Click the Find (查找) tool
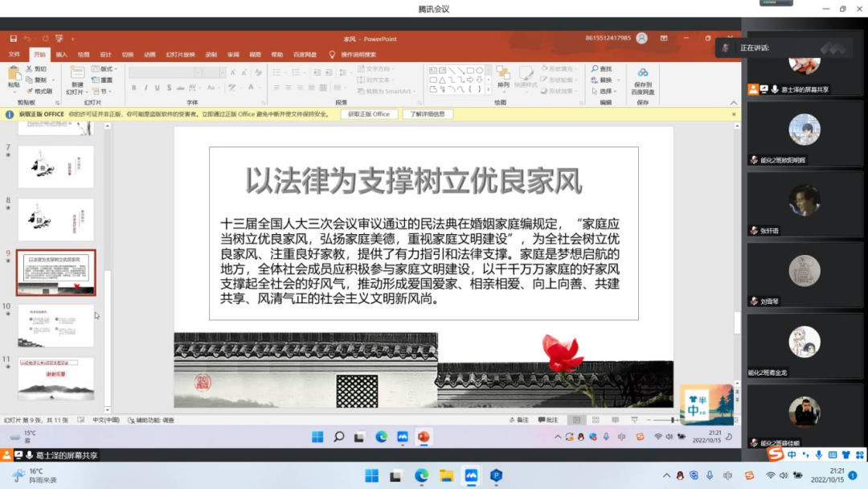868x489 pixels. click(x=601, y=69)
